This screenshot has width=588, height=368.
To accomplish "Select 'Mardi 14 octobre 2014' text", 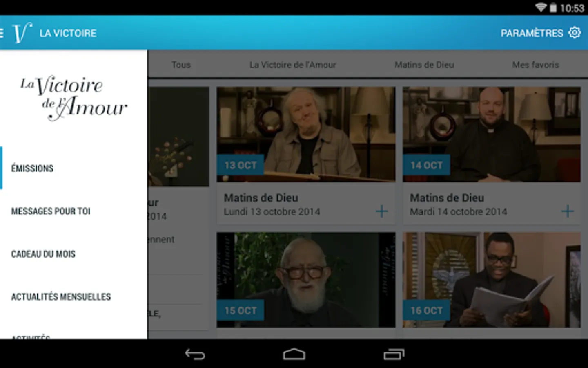I will coord(459,212).
